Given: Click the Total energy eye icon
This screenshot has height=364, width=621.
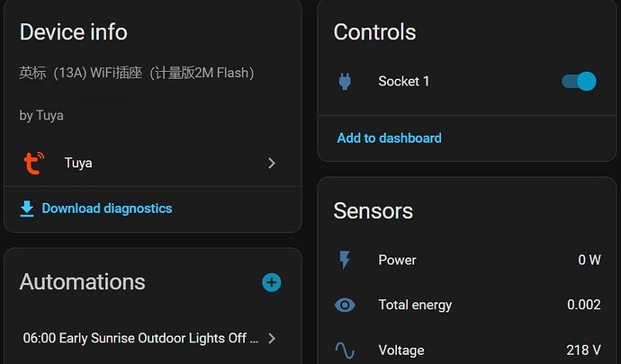Looking at the screenshot, I should (344, 306).
